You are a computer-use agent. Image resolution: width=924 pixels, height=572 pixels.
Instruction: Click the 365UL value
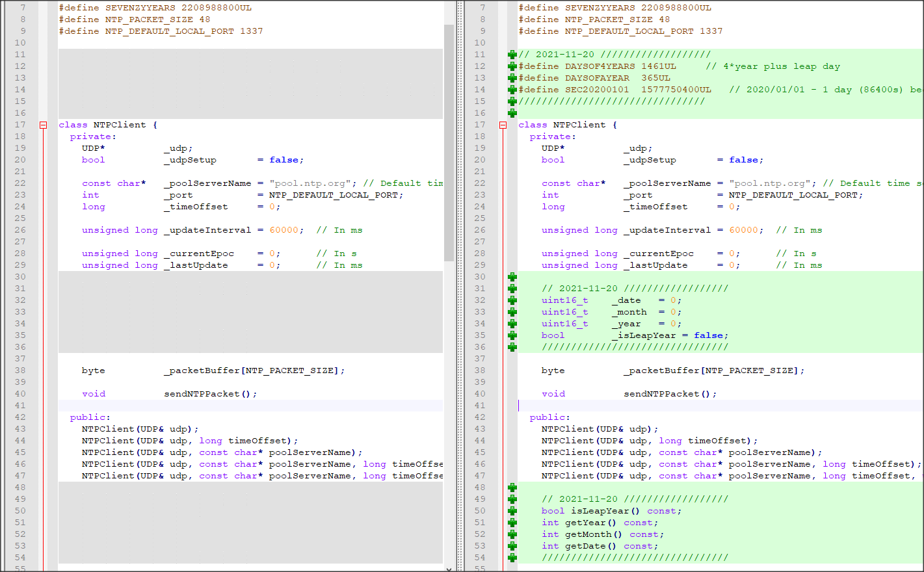click(x=655, y=78)
